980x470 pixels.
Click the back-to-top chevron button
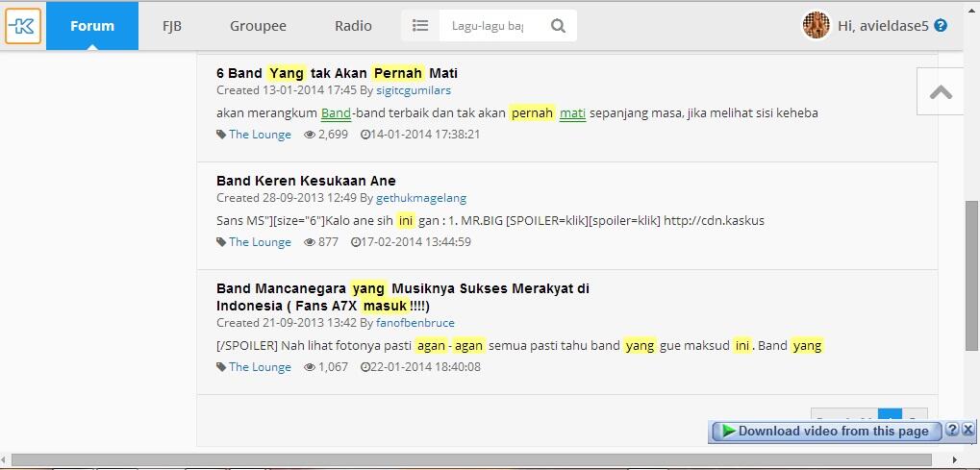click(941, 92)
